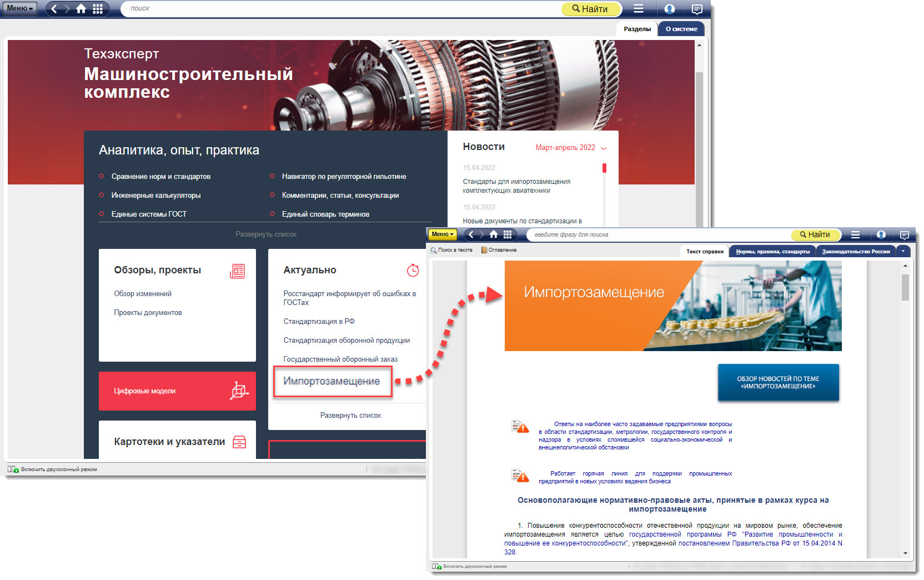
Task: Open Государственный оборонный заказ
Action: coord(340,359)
